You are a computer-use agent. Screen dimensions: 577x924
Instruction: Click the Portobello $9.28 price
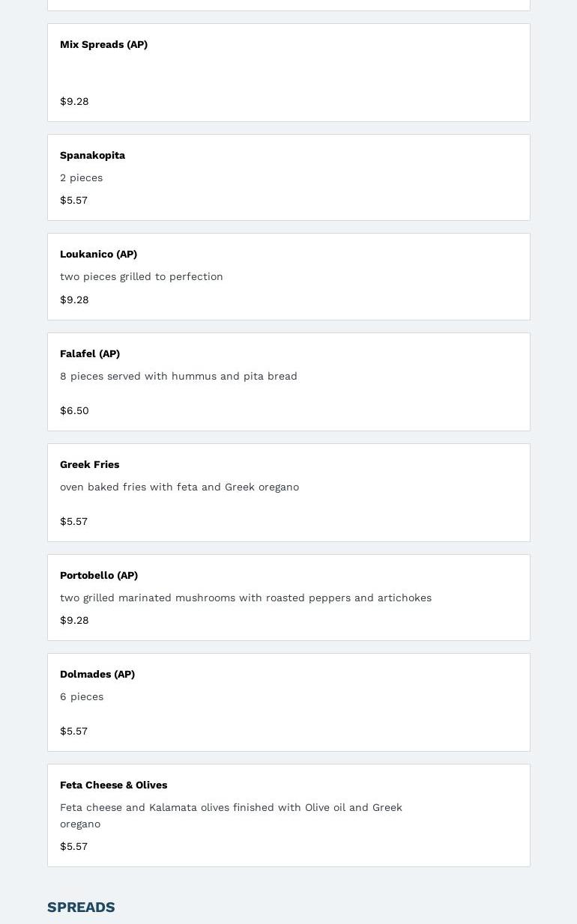tap(74, 620)
